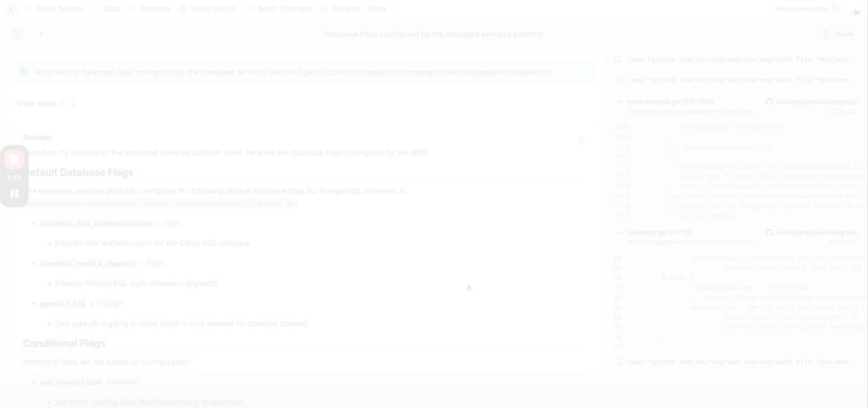Screen dimensions: 868x408
Task: Click the Batch Changes icon
Action: (249, 9)
